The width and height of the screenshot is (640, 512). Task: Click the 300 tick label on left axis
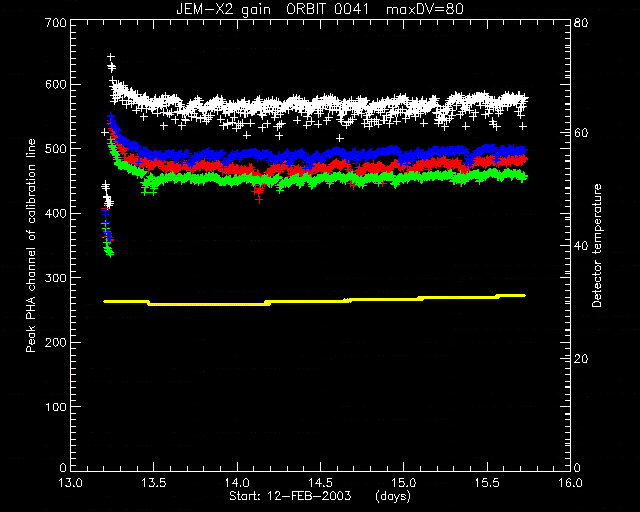tap(56, 278)
